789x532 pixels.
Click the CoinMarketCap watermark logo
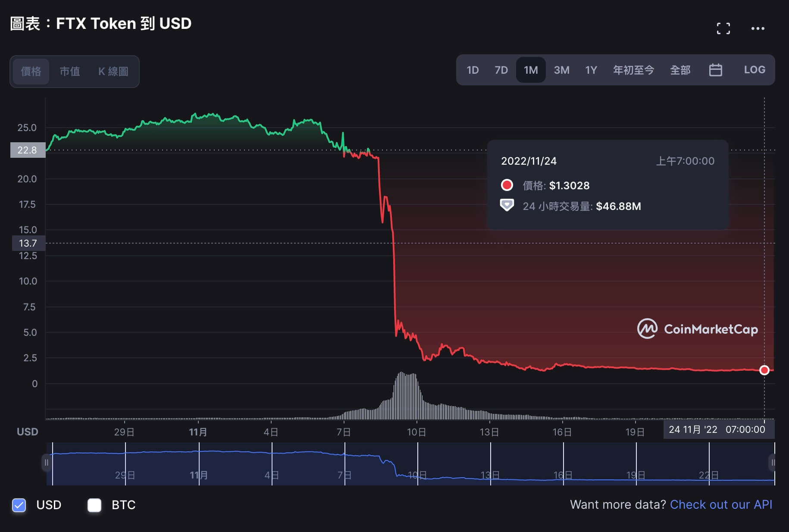(697, 329)
